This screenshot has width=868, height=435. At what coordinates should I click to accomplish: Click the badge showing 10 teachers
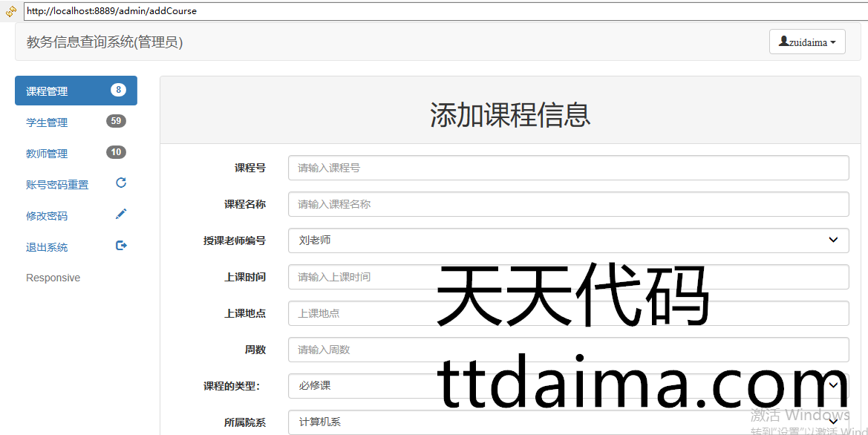coord(116,152)
